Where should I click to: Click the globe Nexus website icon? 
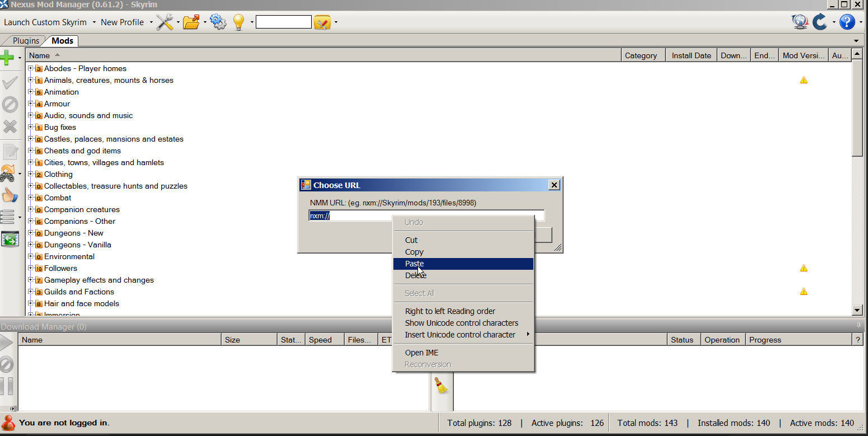point(800,22)
